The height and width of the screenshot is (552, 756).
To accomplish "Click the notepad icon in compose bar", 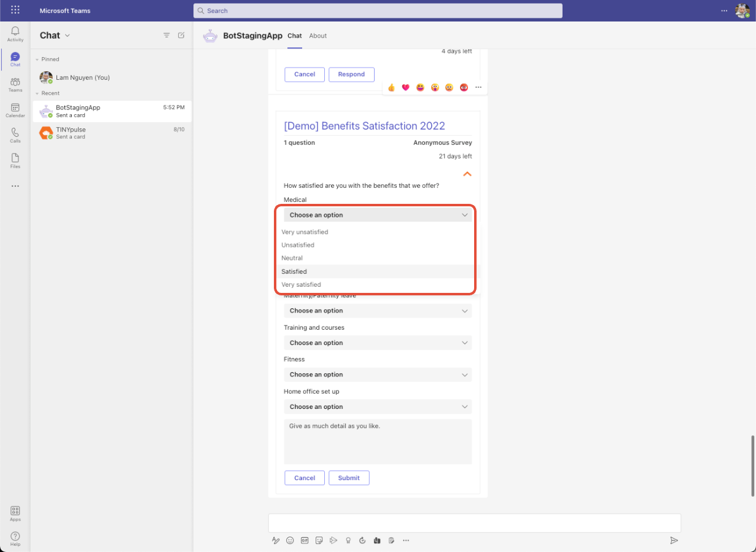I will [391, 540].
